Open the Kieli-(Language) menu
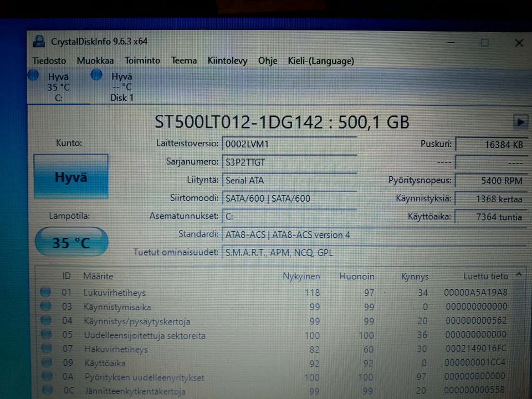 tap(321, 61)
